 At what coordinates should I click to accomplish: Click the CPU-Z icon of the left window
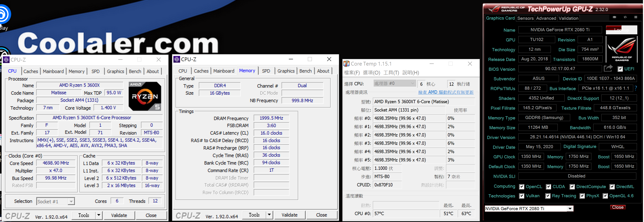coord(6,60)
